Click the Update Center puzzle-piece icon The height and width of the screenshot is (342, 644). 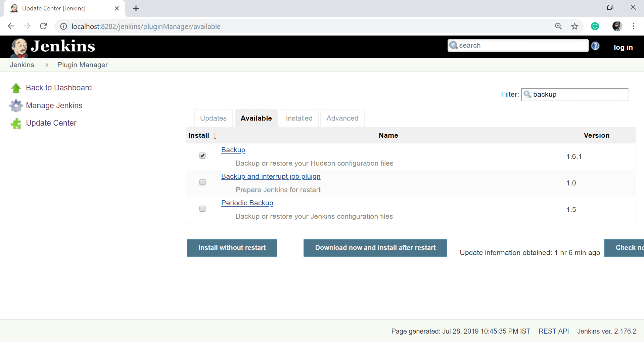(16, 124)
